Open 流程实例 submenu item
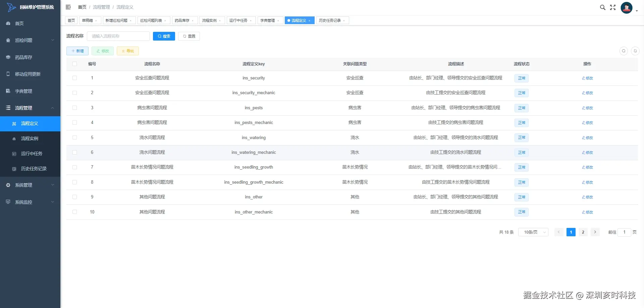644x308 pixels. click(30, 138)
